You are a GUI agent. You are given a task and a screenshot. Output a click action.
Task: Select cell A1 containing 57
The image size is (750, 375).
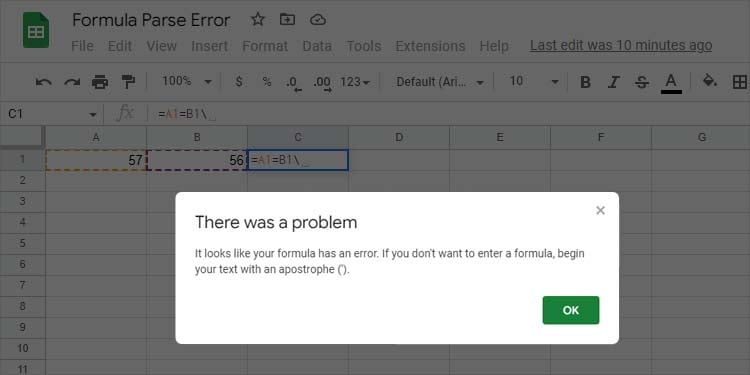click(96, 160)
